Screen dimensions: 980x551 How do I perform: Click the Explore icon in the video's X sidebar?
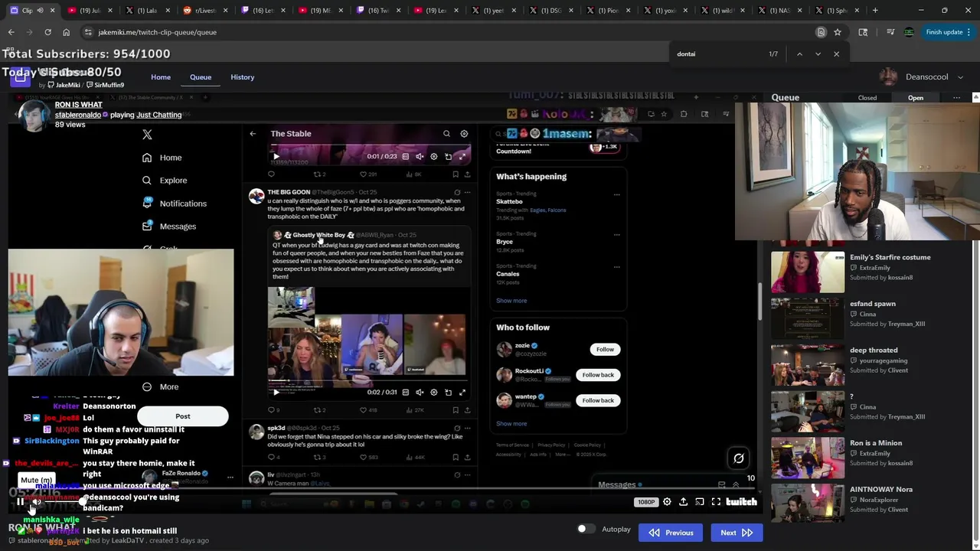pos(146,181)
